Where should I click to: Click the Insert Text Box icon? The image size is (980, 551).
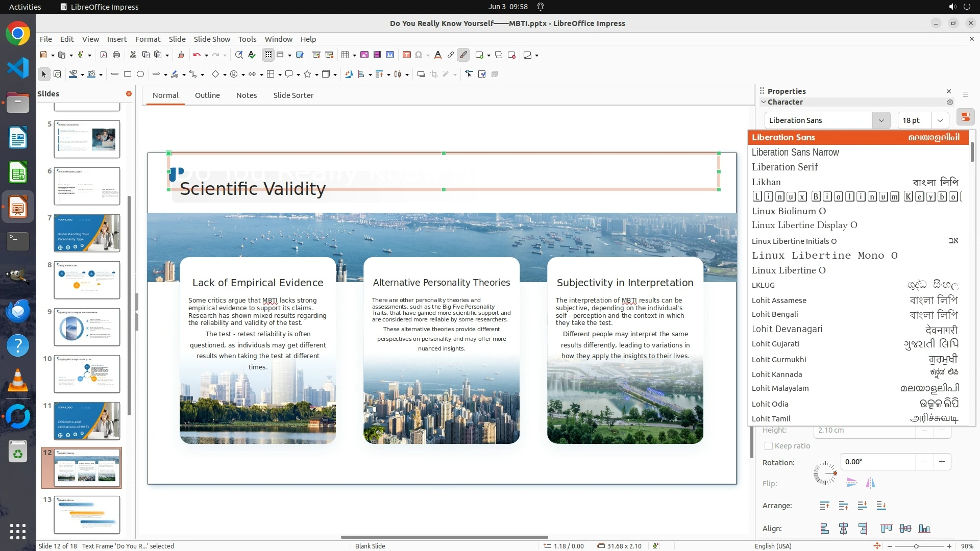(x=406, y=55)
